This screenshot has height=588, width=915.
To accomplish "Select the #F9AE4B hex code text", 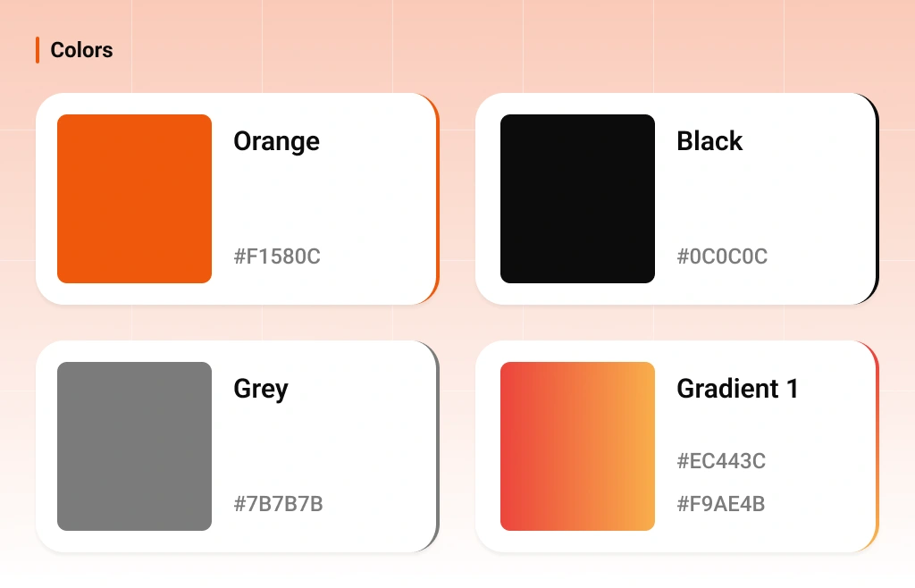I will tap(721, 504).
